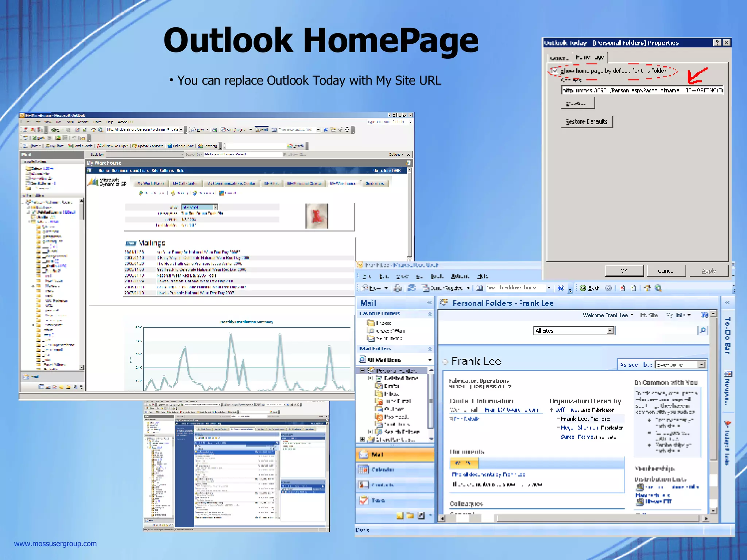This screenshot has height=560, width=747.
Task: Open the View menu in front Outlook window
Action: [x=402, y=277]
